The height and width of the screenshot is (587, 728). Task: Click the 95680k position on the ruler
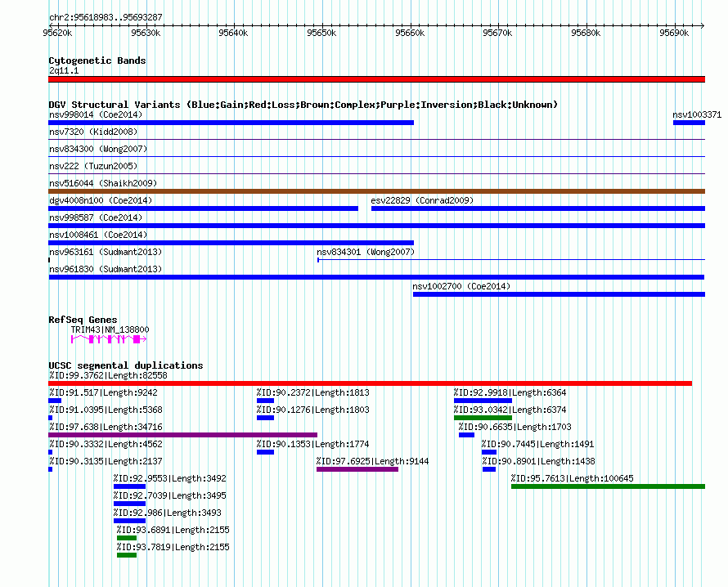586,33
